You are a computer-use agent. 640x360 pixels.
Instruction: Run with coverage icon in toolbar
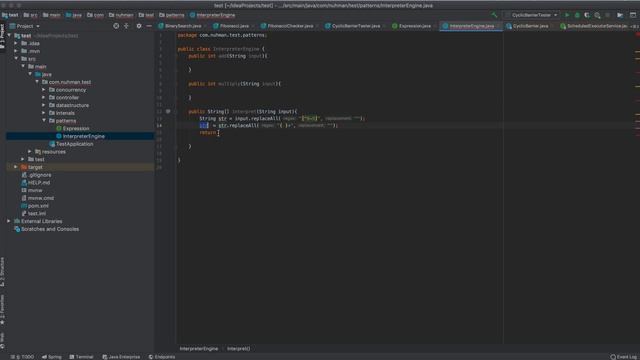point(587,15)
